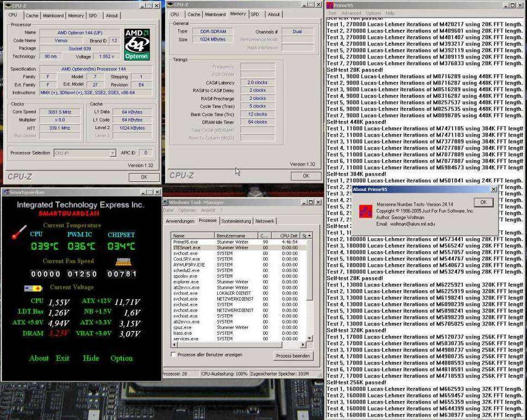Open the Test menu in Prime95
This screenshot has height=420, width=527.
[332, 13]
